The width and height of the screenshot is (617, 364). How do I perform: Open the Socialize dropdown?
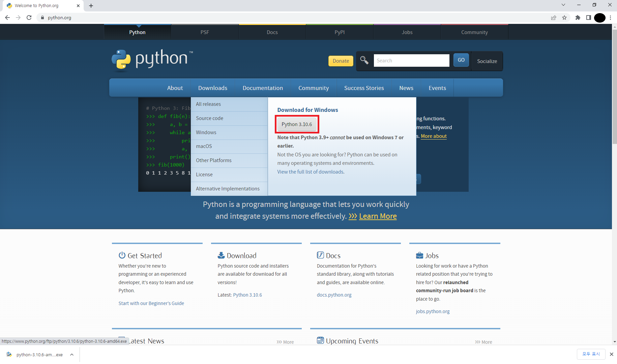487,61
